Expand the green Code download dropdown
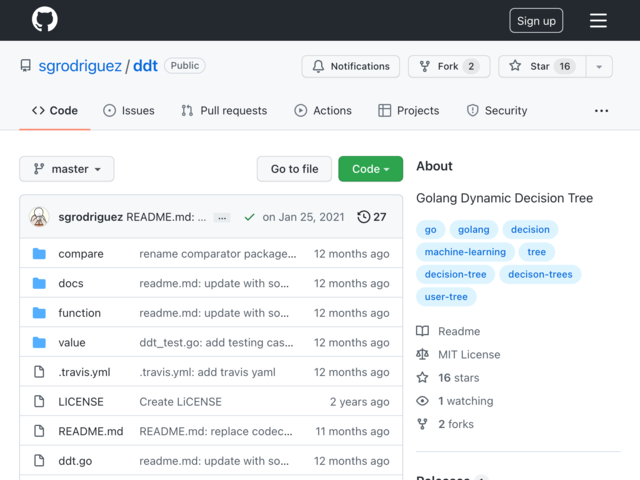The image size is (640, 480). tap(371, 169)
